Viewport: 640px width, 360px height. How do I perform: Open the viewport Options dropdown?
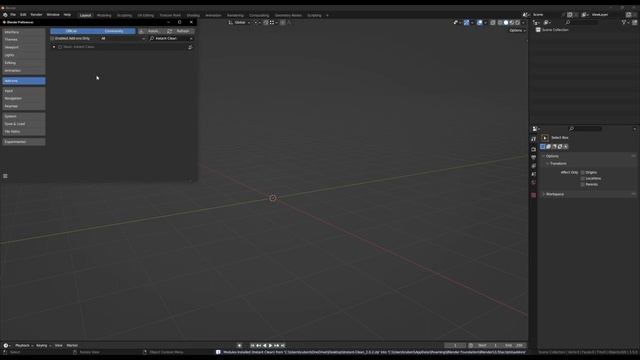[x=518, y=31]
